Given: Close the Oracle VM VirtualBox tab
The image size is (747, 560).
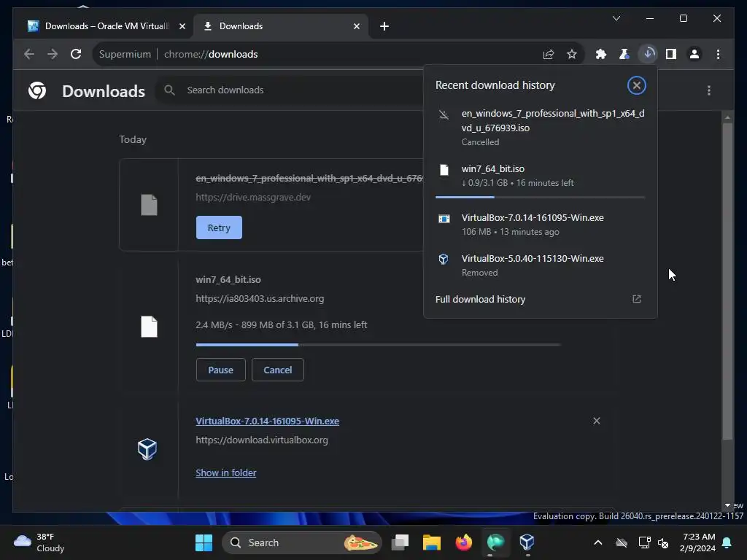Looking at the screenshot, I should [x=182, y=26].
